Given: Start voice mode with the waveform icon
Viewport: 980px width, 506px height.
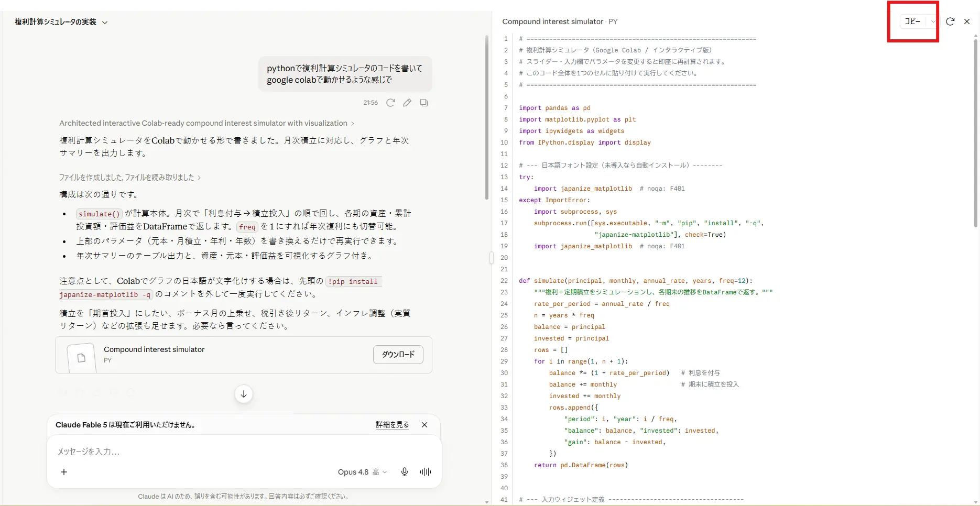Looking at the screenshot, I should point(426,472).
